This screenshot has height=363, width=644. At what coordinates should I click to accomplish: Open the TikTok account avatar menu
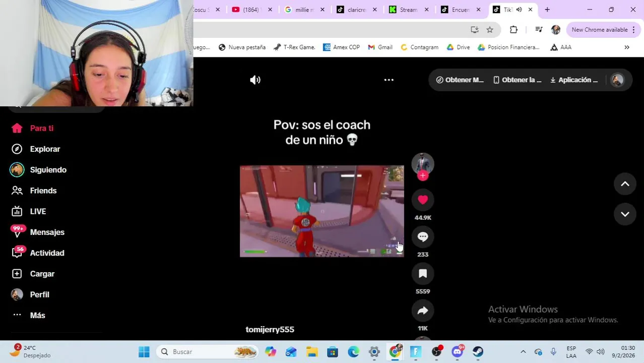coord(617,80)
